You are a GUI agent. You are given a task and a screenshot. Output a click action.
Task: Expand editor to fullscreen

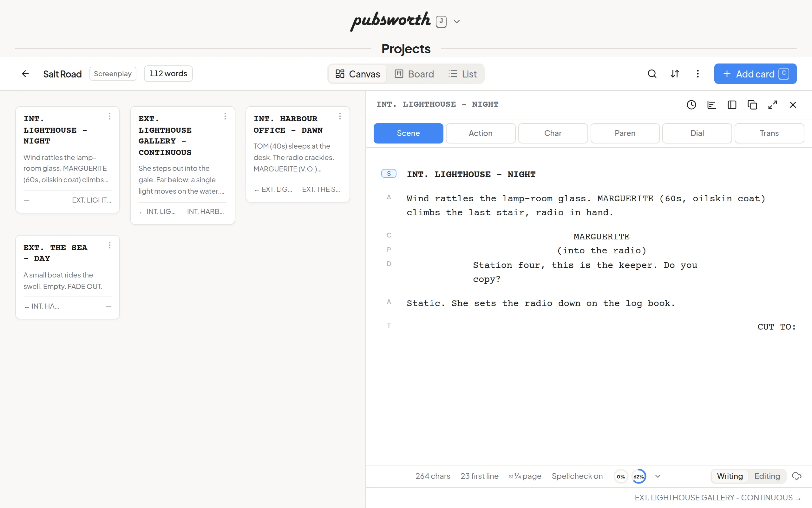[x=772, y=105]
